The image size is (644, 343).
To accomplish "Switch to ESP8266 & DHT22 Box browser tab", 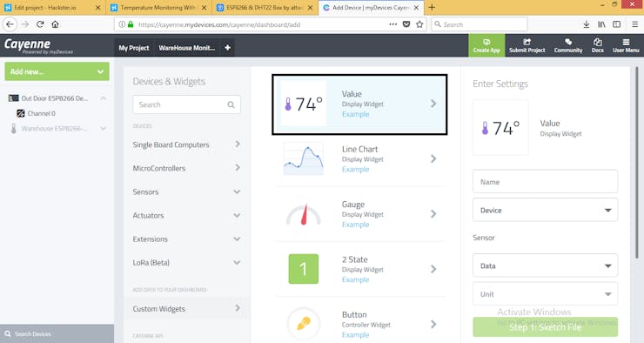I will click(265, 7).
